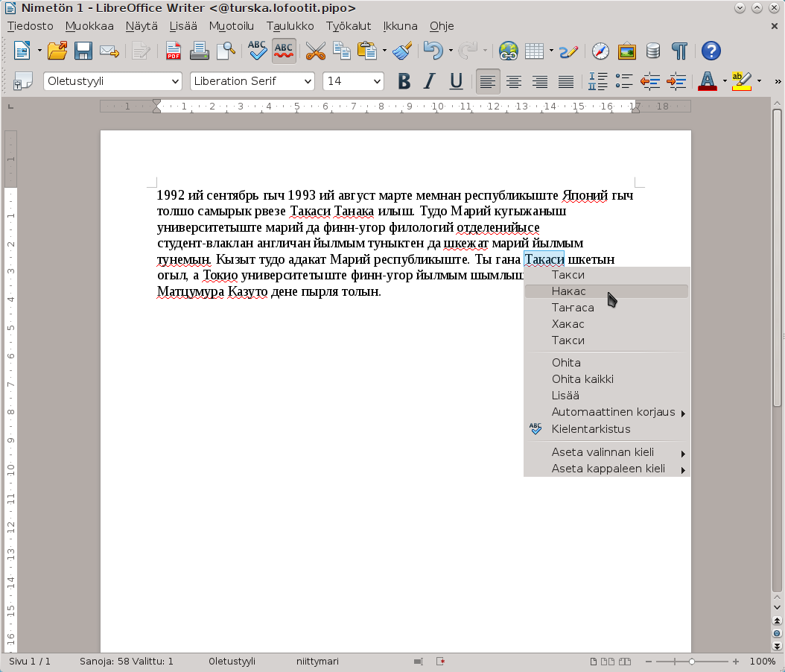The width and height of the screenshot is (785, 672).
Task: Cut selection with the scissors icon
Action: coord(315,51)
